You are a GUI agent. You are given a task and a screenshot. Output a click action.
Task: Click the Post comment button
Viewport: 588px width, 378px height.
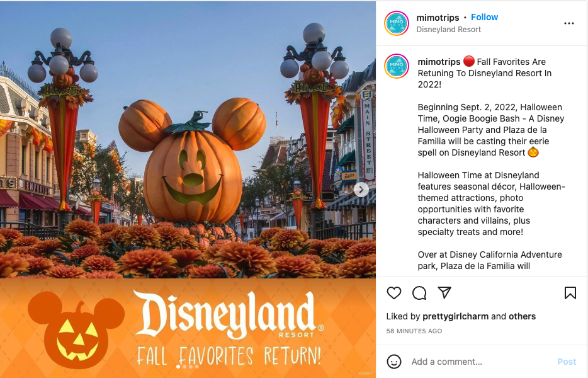566,362
